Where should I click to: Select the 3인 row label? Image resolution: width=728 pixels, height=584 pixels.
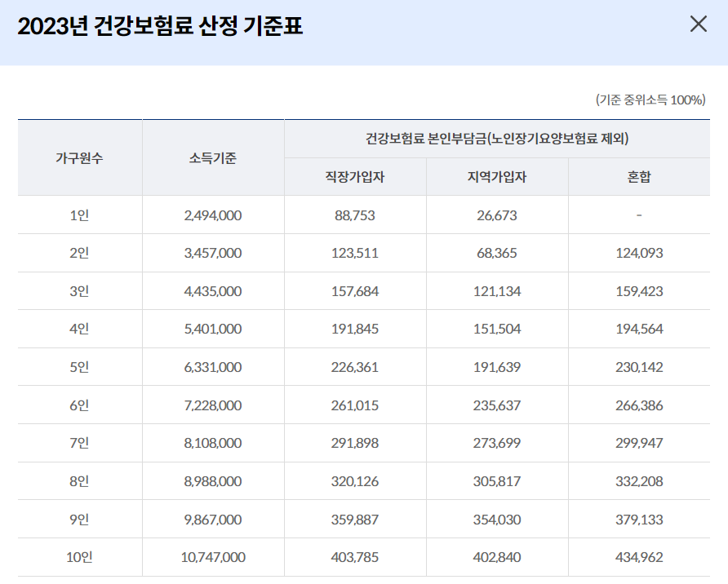[x=79, y=291]
